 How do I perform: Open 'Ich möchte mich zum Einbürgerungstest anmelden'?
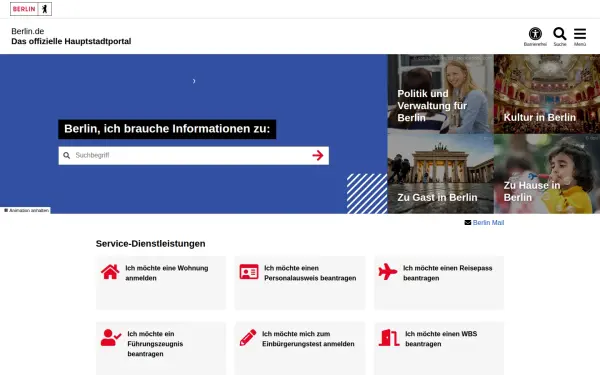[x=308, y=339]
